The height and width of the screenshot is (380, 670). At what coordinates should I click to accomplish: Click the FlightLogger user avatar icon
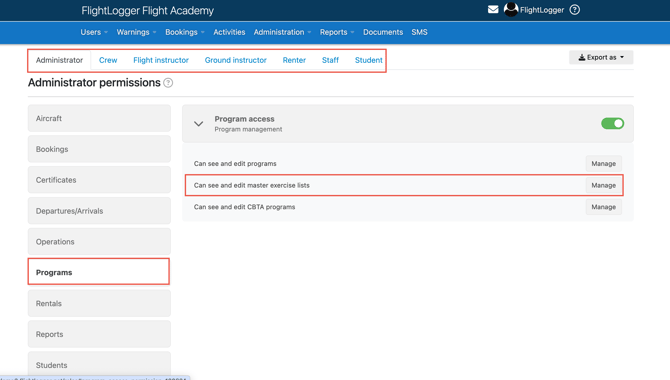pyautogui.click(x=511, y=9)
